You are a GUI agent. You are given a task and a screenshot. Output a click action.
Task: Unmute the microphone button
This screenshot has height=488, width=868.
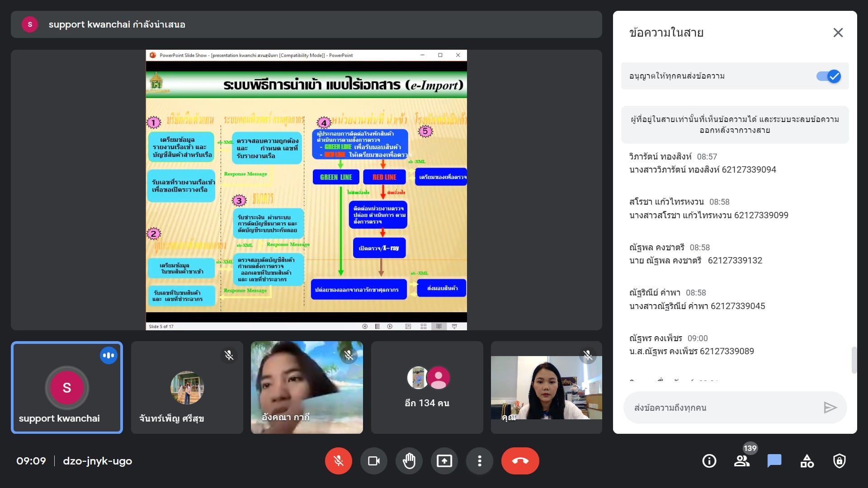pyautogui.click(x=338, y=461)
